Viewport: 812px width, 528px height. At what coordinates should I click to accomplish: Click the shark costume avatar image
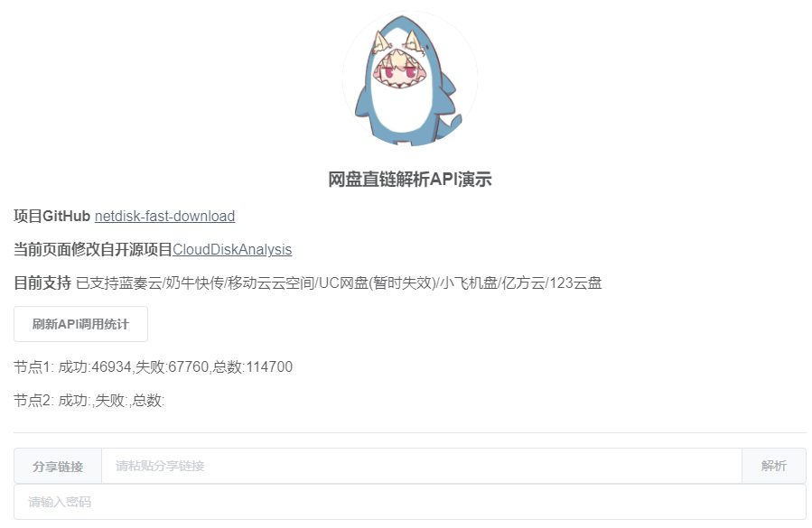410,79
